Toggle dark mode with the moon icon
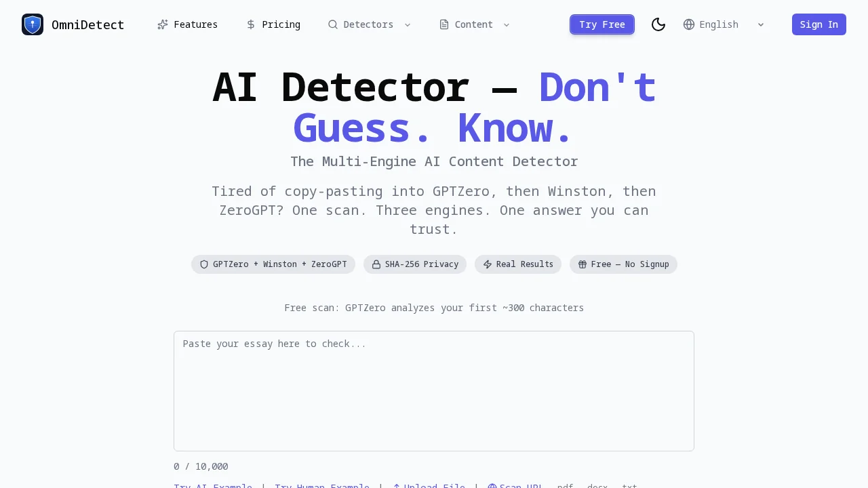Screen dimensions: 868x488 (x=658, y=24)
